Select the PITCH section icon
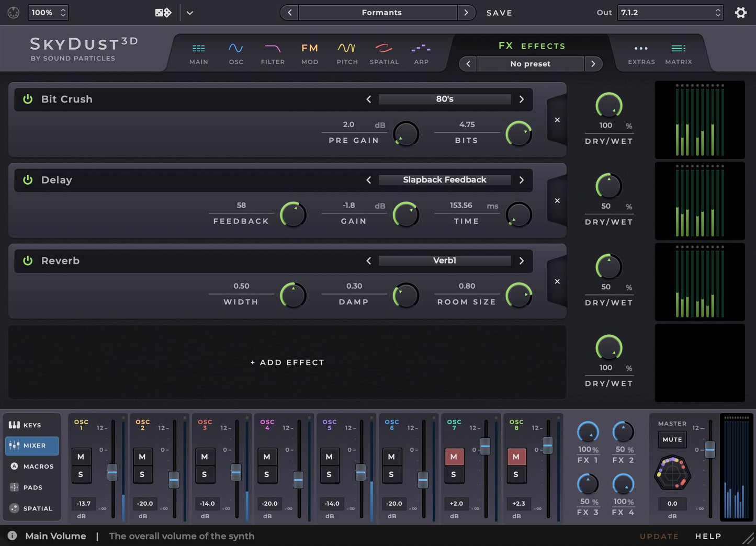The image size is (756, 546). coord(347,52)
